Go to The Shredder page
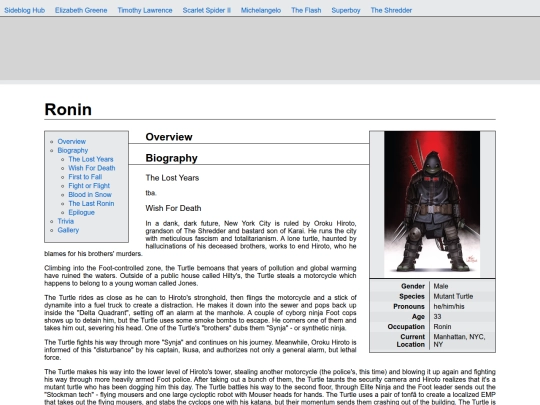 coord(391,10)
